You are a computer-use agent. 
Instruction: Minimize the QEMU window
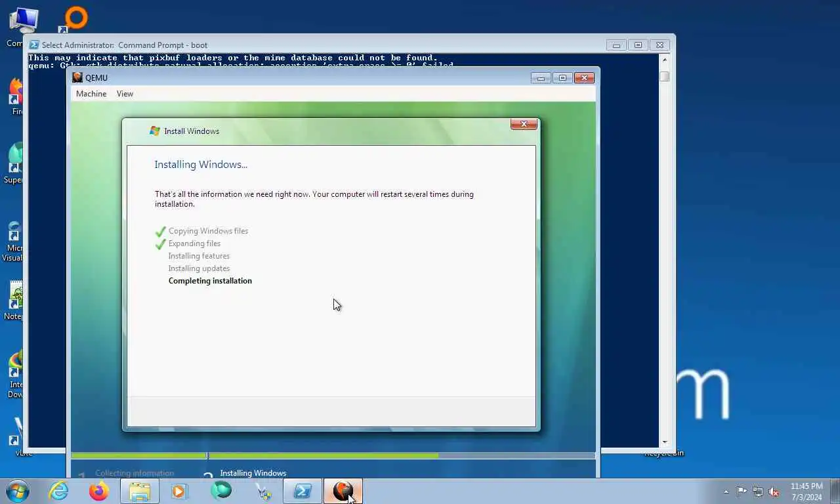pyautogui.click(x=541, y=77)
